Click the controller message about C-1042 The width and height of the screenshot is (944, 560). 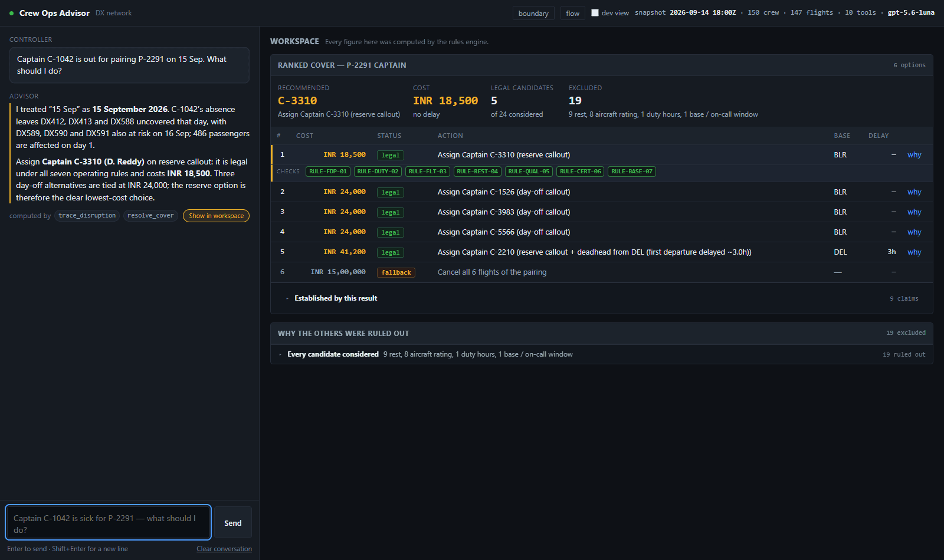click(x=129, y=65)
